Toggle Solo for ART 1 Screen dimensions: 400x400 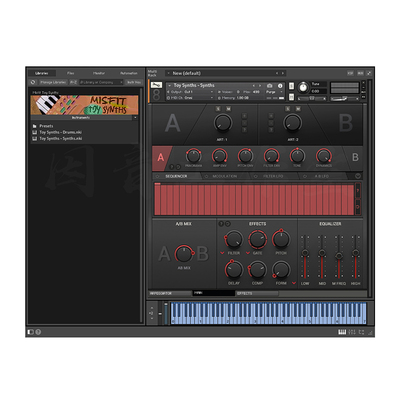click(218, 109)
